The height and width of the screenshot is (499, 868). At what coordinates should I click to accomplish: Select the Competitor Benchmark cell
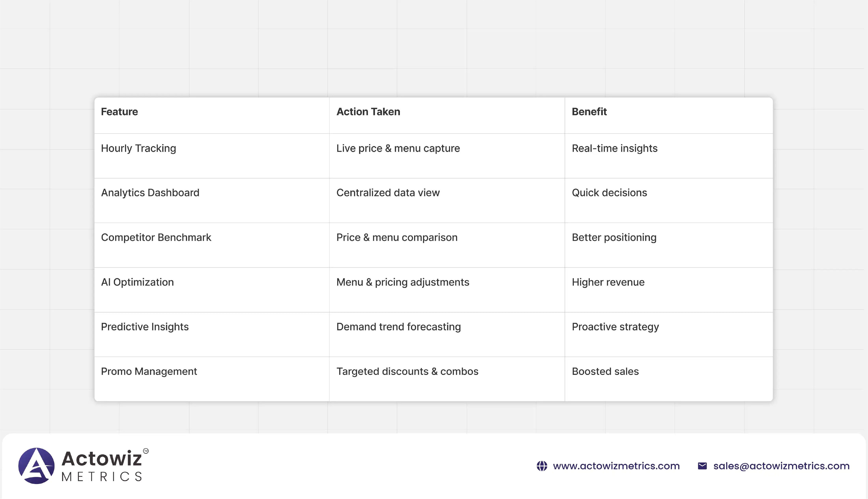156,238
